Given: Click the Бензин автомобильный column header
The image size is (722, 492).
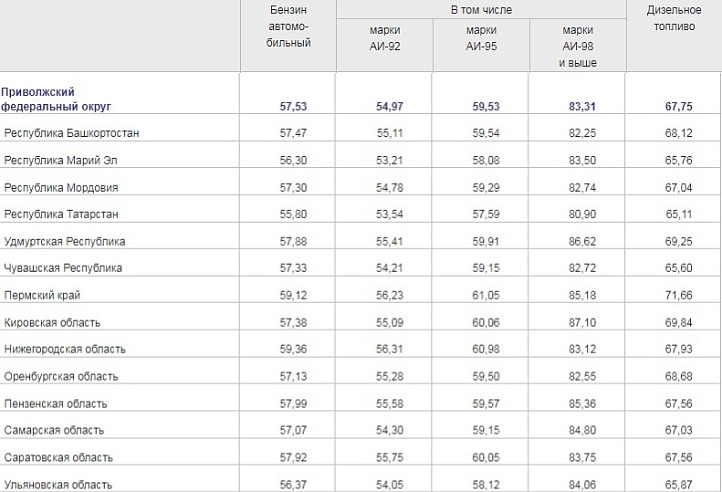Looking at the screenshot, I should click(289, 25).
